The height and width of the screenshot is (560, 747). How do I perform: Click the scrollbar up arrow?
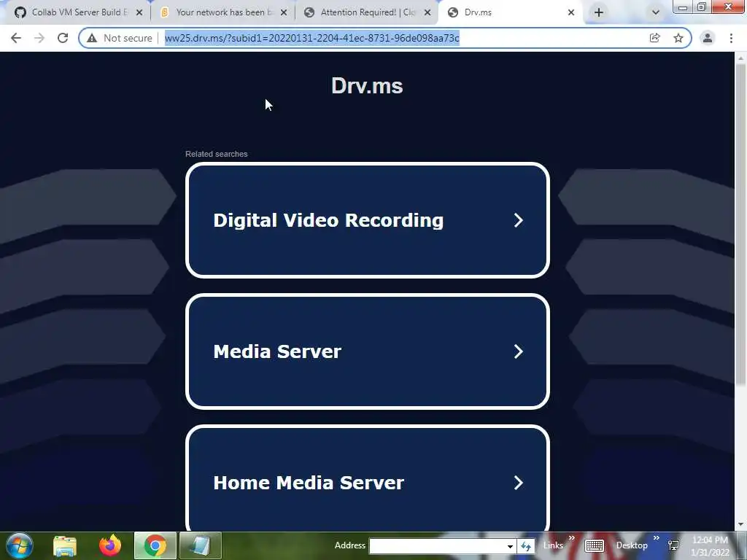(740, 57)
